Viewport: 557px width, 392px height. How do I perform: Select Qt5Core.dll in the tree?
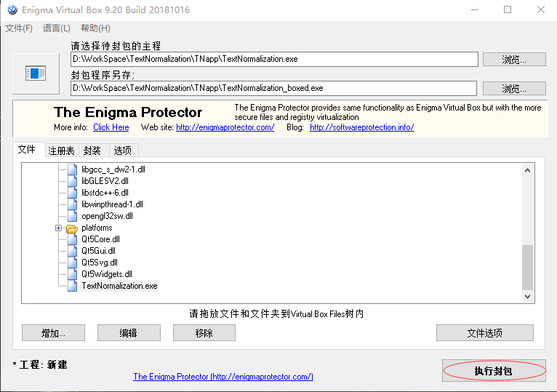coord(100,239)
